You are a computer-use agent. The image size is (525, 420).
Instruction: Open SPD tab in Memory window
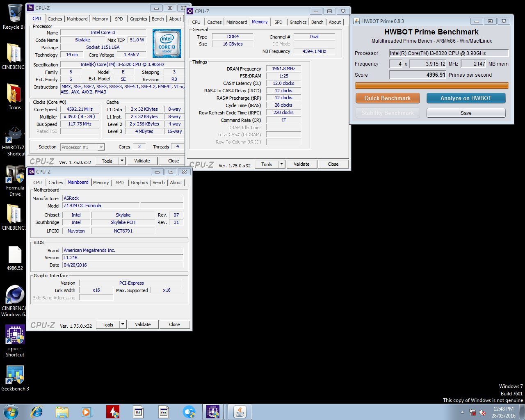pyautogui.click(x=278, y=22)
